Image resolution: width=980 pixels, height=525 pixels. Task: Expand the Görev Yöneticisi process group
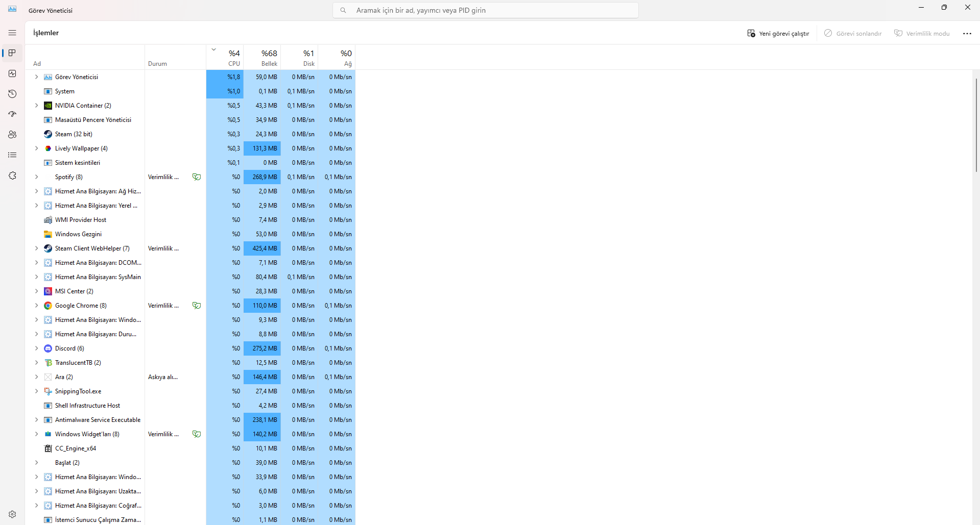coord(36,77)
